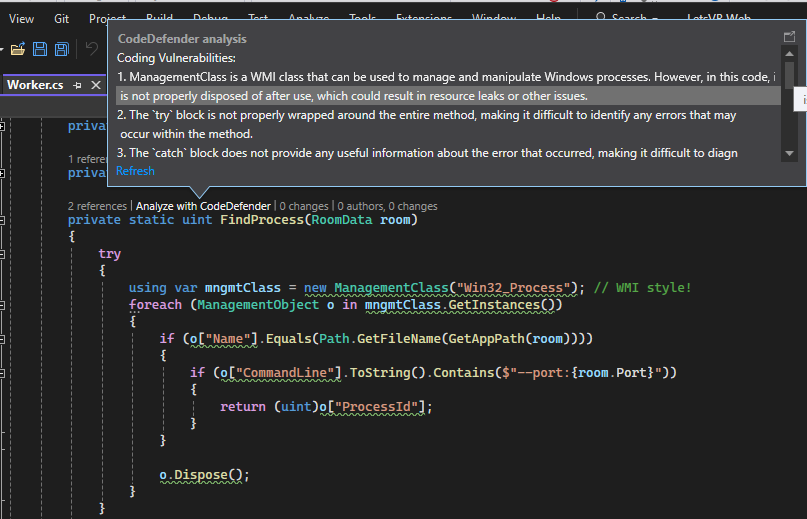
Task: Click the 'CodeDefender analysis' popup title
Action: 182,39
